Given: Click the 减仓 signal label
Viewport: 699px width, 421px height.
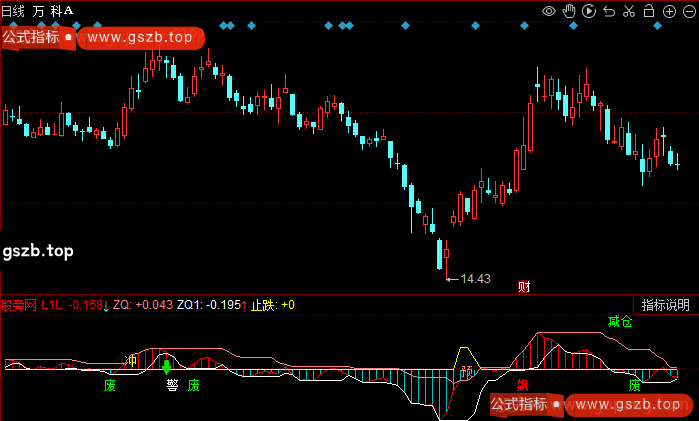Looking at the screenshot, I should (x=620, y=323).
